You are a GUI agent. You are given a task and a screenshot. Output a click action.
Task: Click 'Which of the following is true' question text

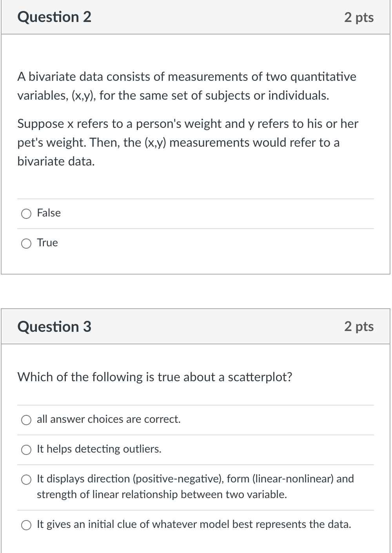point(155,377)
